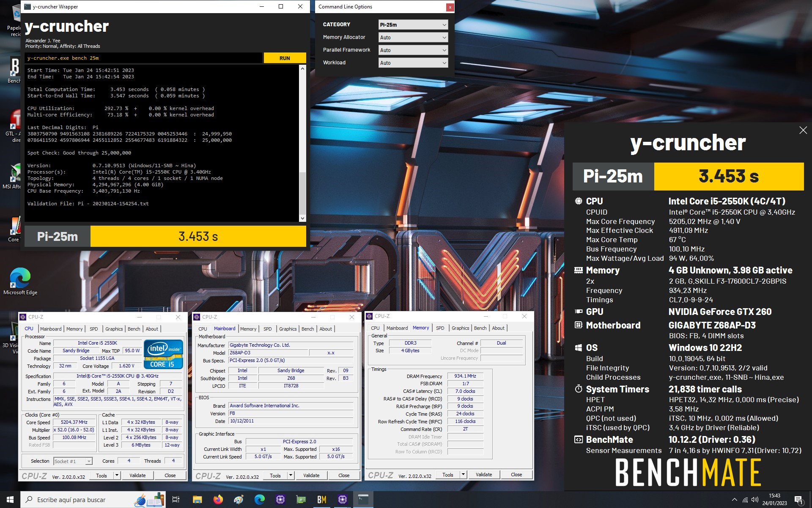This screenshot has width=812, height=508.
Task: Click the CPU chip icon in BenchMate panel
Action: (578, 201)
